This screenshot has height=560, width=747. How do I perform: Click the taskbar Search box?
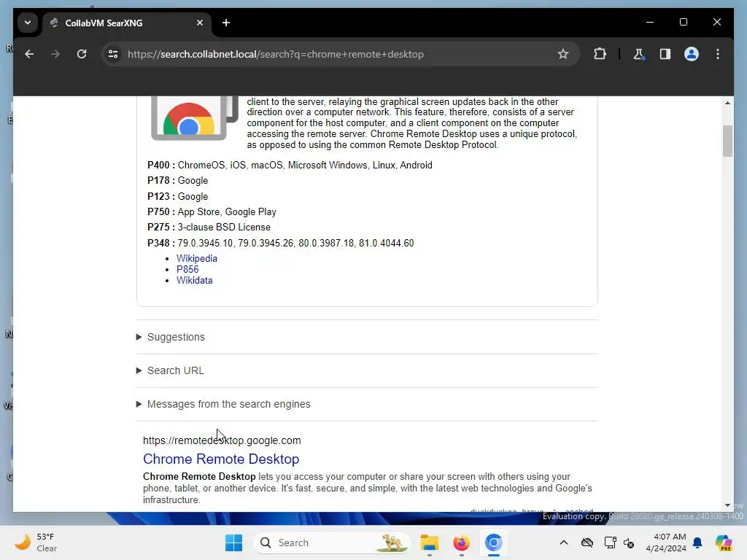[332, 542]
